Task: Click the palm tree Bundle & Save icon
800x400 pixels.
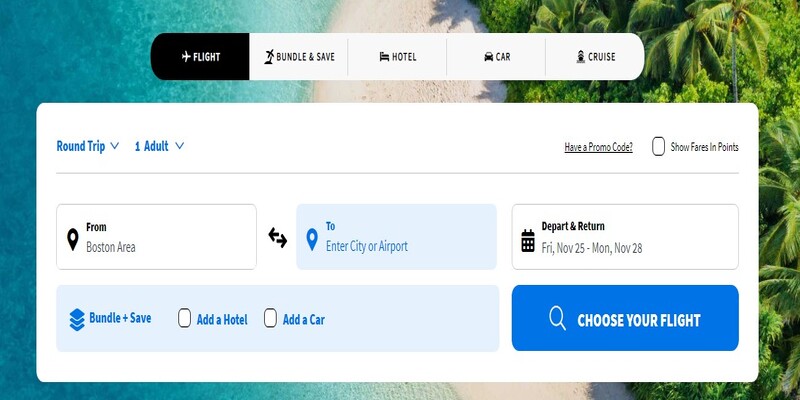Action: [x=269, y=57]
